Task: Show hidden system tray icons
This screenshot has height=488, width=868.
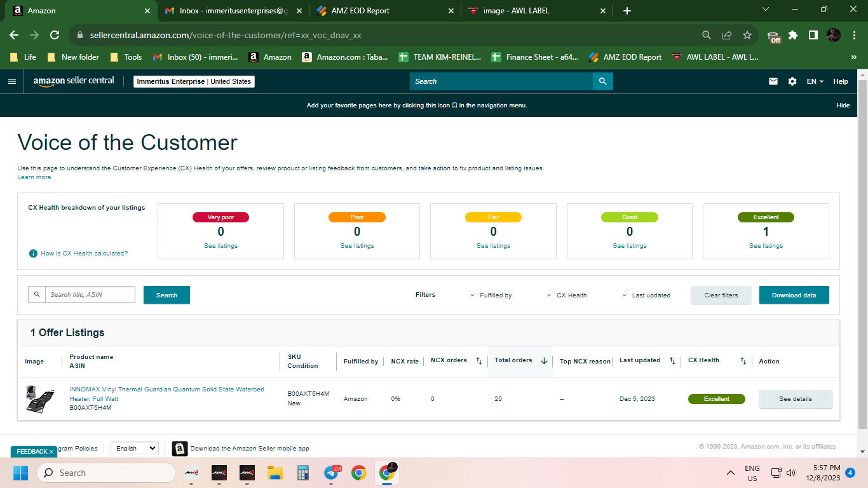Action: click(731, 473)
